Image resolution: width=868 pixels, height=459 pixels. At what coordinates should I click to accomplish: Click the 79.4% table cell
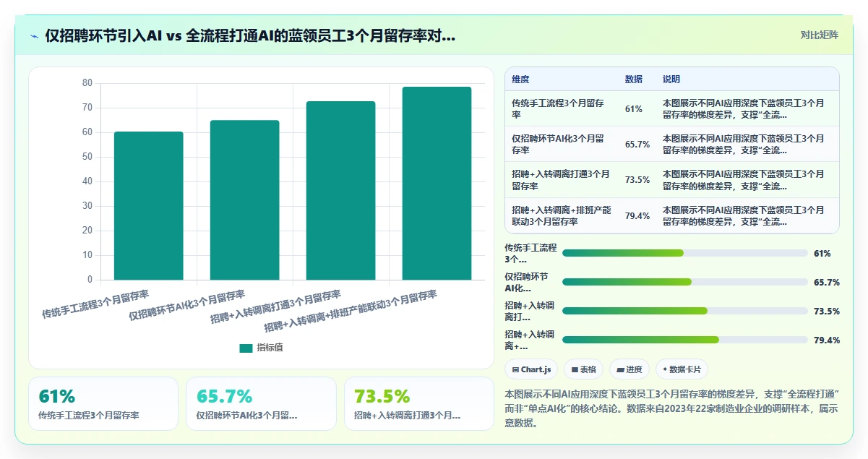637,215
